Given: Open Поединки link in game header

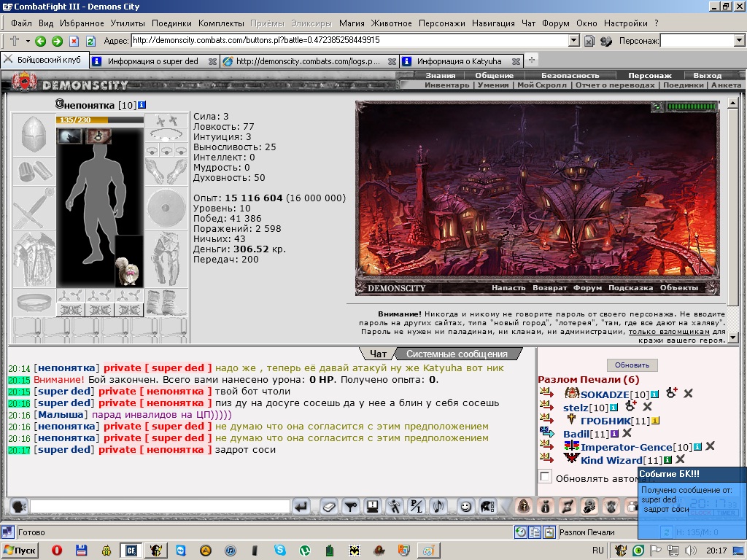Looking at the screenshot, I should [x=683, y=85].
